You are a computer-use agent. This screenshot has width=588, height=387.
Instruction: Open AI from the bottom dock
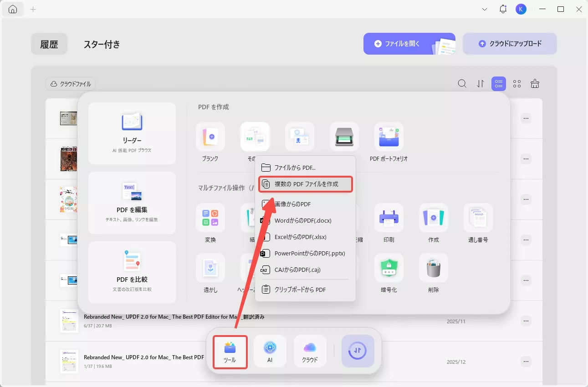pos(270,351)
